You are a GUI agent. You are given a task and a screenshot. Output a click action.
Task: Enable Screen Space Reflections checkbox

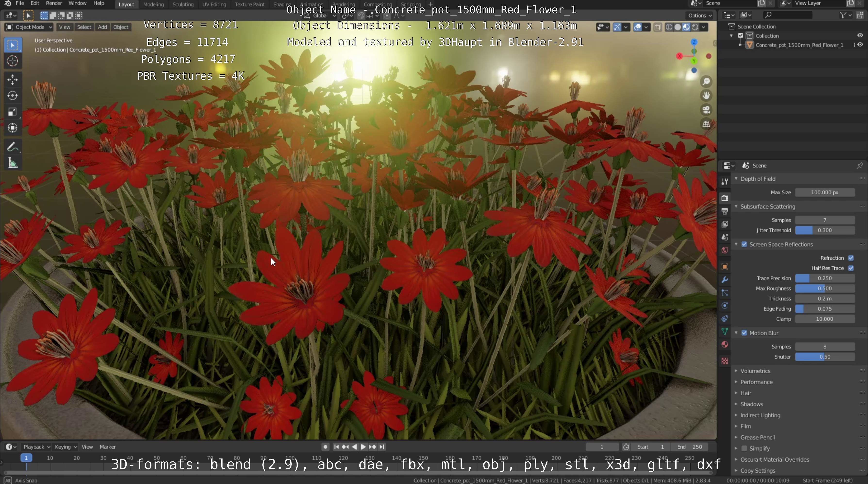pyautogui.click(x=744, y=245)
